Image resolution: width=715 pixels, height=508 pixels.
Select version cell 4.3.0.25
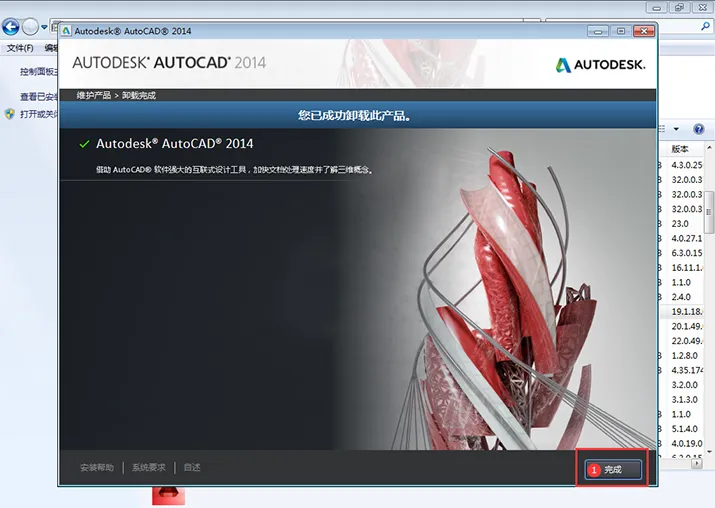click(687, 165)
